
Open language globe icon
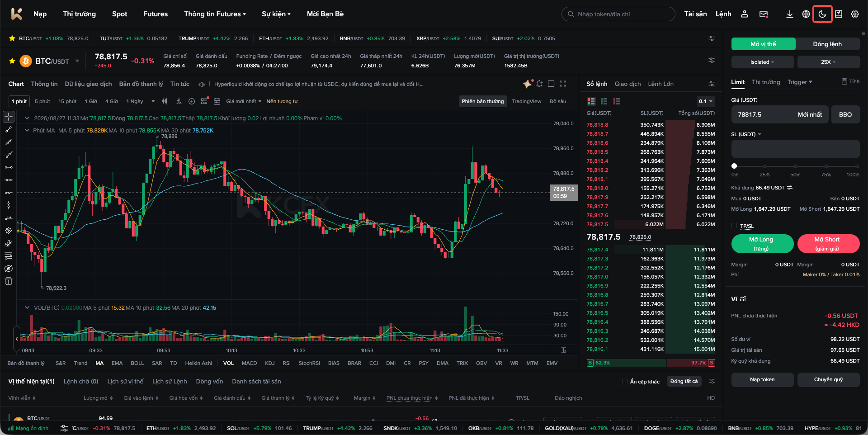(x=806, y=14)
